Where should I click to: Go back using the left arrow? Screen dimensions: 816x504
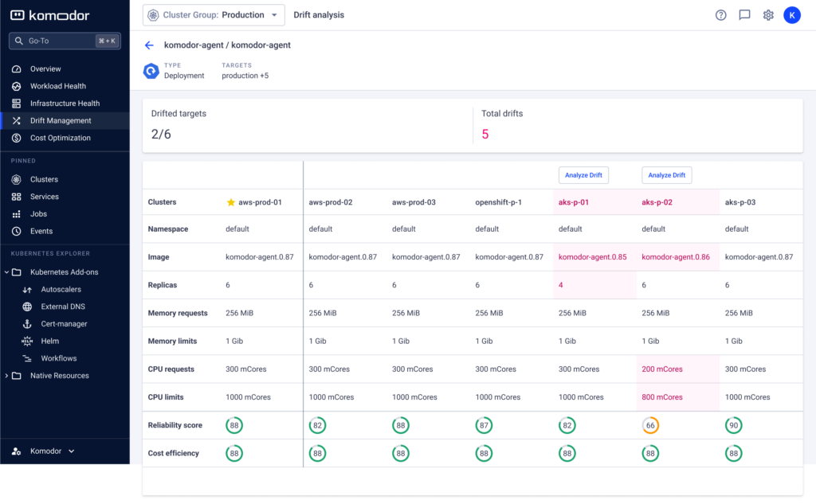click(x=149, y=45)
